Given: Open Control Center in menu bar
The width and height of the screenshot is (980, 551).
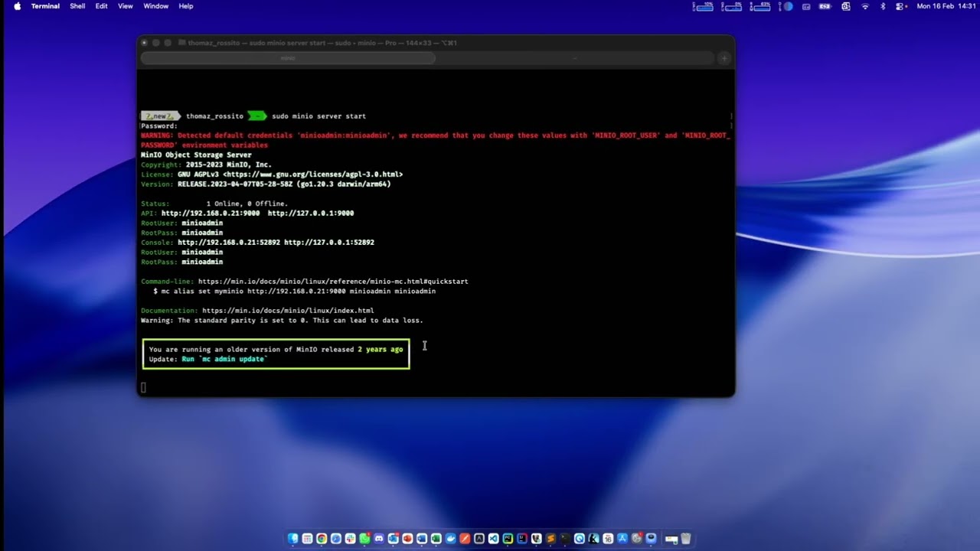Looking at the screenshot, I should point(900,6).
